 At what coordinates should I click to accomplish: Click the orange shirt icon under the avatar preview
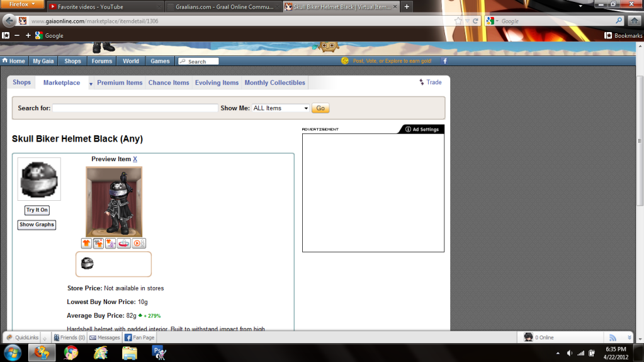(x=86, y=244)
